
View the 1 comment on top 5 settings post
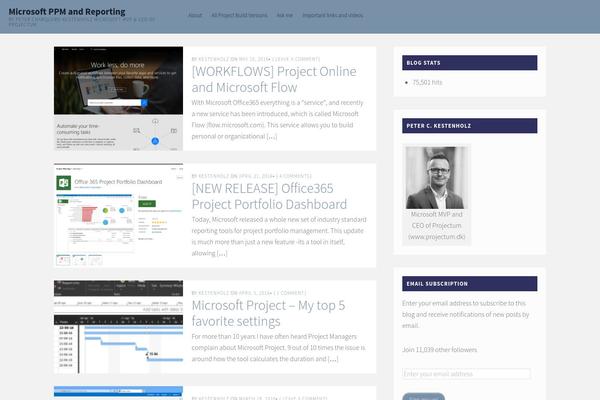[290, 293]
